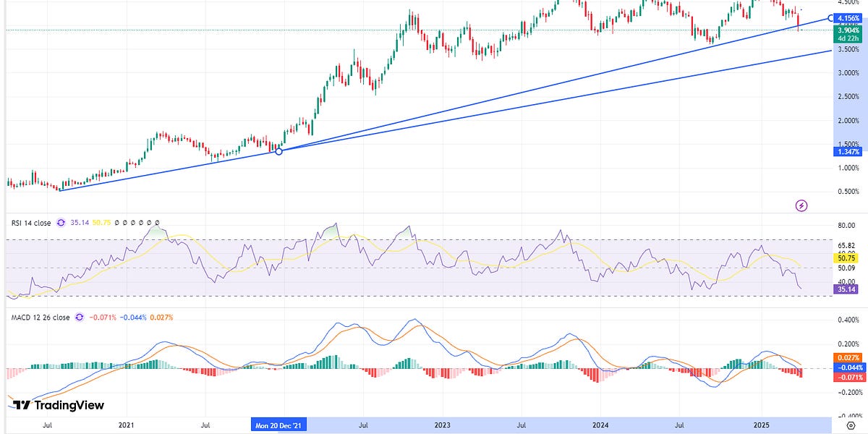Click the TradingView logo
This screenshot has width=868, height=434.
(59, 406)
